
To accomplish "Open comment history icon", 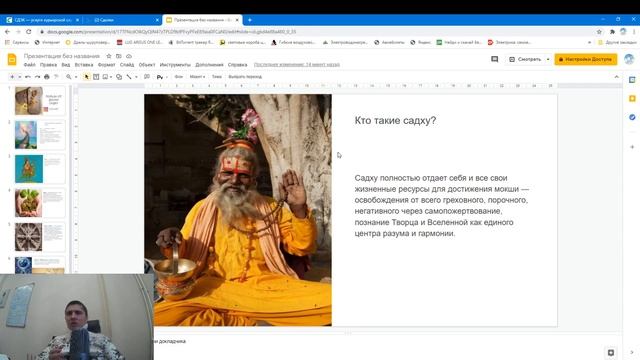I will tap(494, 60).
